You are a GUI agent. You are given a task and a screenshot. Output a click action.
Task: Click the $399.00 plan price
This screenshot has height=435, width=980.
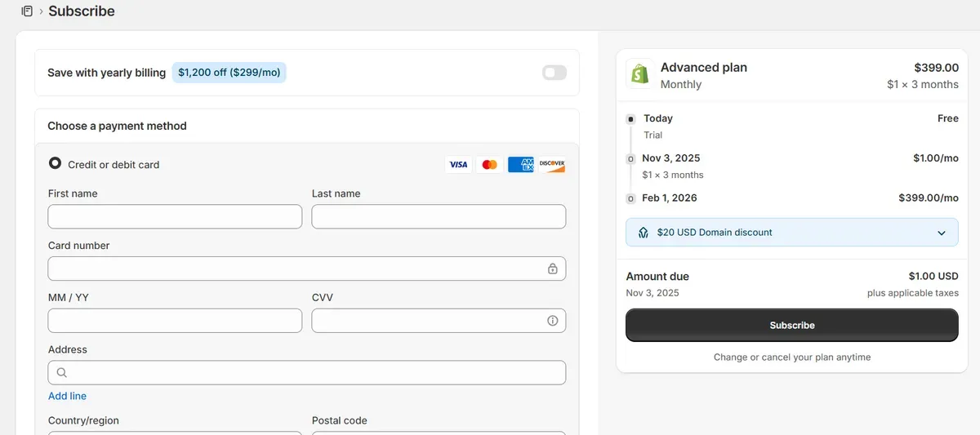tap(936, 68)
